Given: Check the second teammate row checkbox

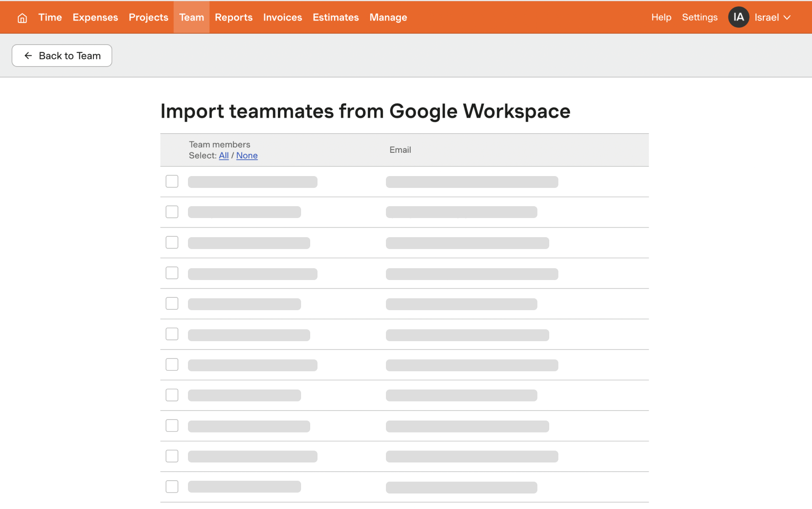Looking at the screenshot, I should click(172, 212).
